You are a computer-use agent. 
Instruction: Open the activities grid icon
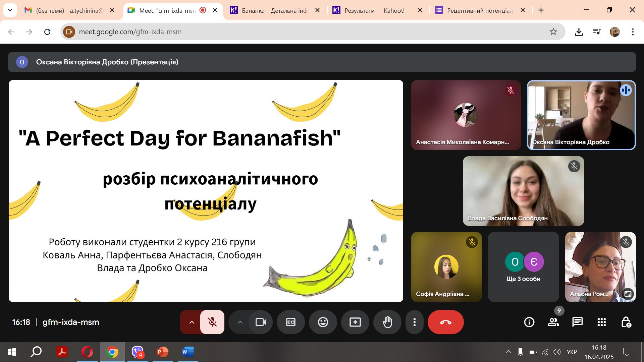tap(602, 322)
